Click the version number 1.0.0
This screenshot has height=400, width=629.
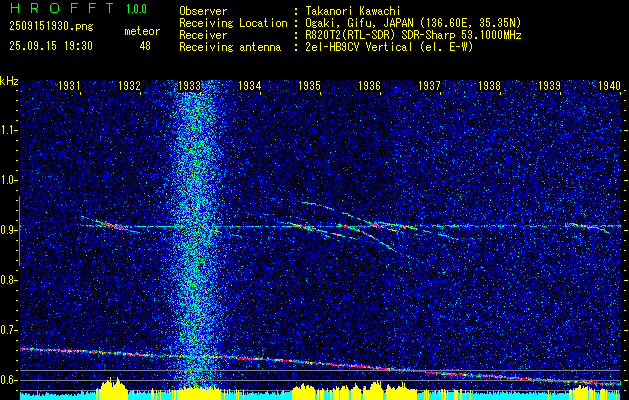point(136,8)
